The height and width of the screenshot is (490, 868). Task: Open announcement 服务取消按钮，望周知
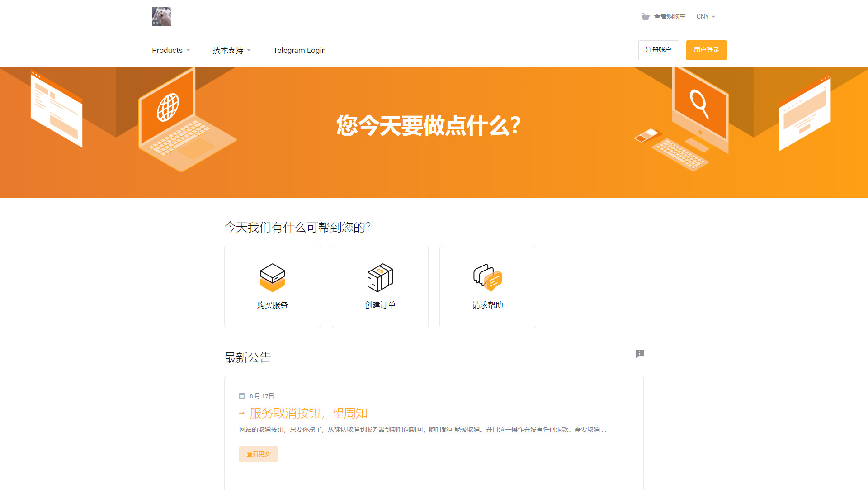pyautogui.click(x=308, y=413)
